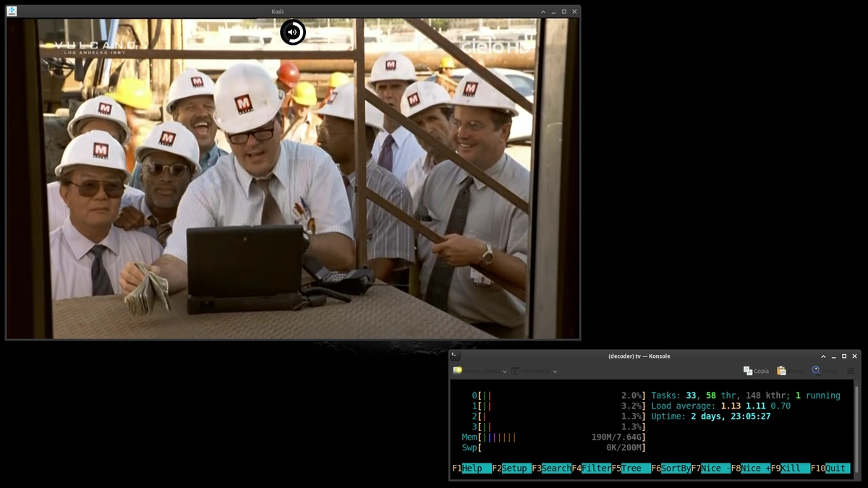
Task: Expand the Vista divisa dropdown arrow
Action: coord(555,372)
